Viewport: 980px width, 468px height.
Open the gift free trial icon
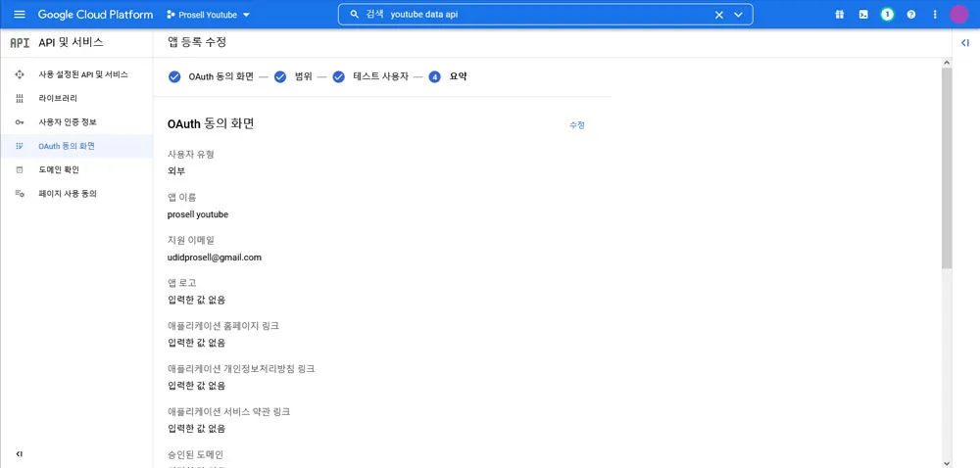(x=840, y=15)
